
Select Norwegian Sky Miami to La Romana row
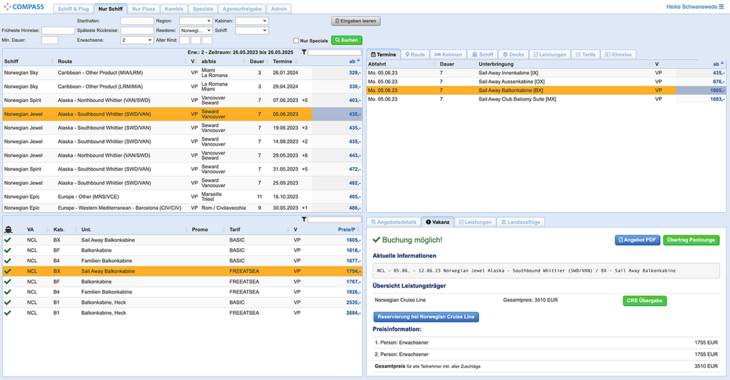click(x=182, y=73)
